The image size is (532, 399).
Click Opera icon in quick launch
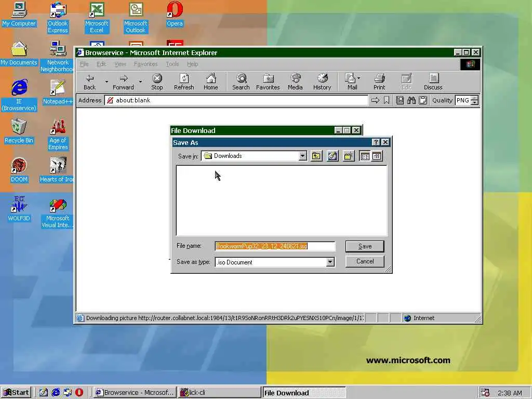(x=79, y=393)
